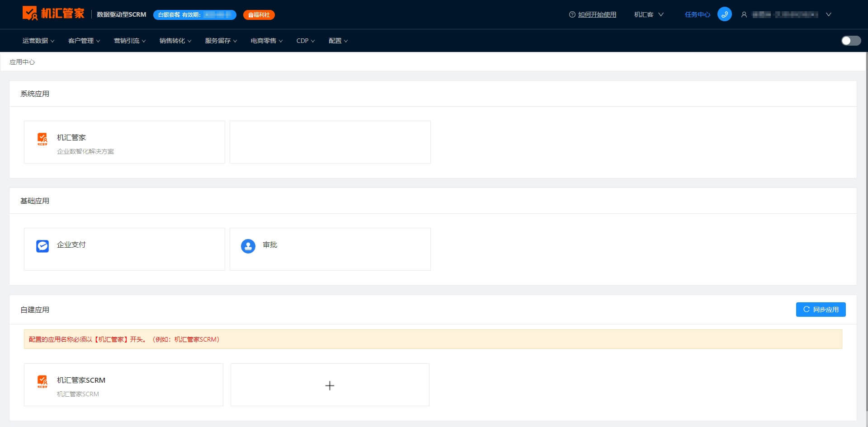Click the 企业数智化解决方案 description text
Viewport: 868px width, 427px height.
(85, 151)
